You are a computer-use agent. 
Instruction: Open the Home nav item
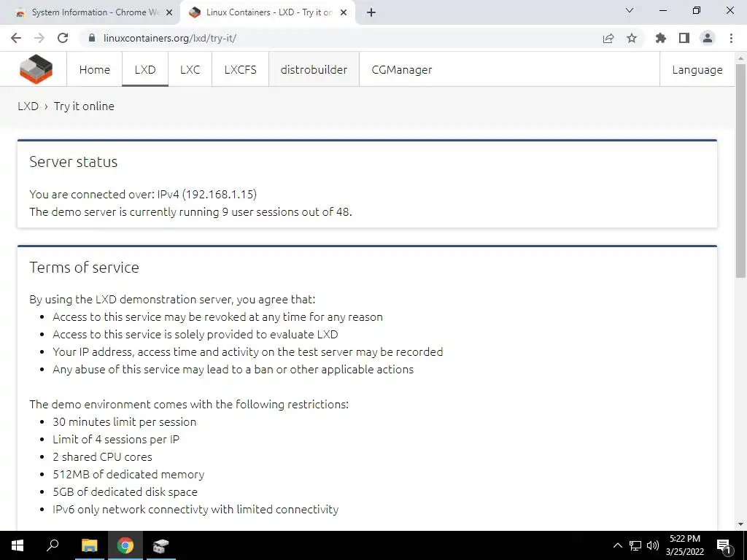point(94,69)
